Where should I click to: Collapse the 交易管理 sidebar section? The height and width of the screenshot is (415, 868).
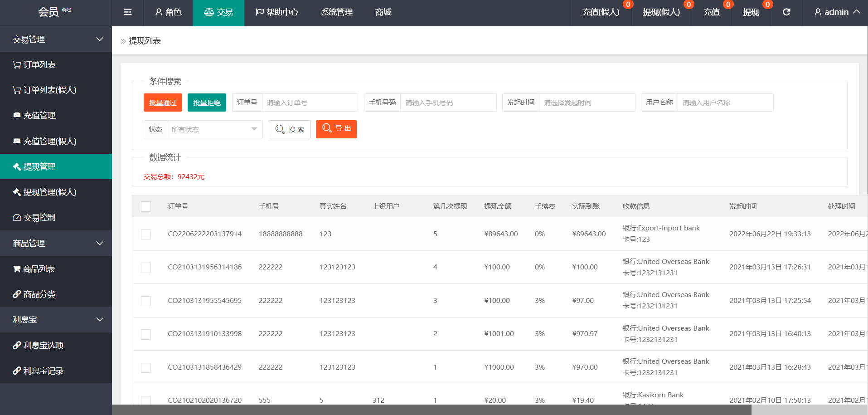tap(56, 39)
